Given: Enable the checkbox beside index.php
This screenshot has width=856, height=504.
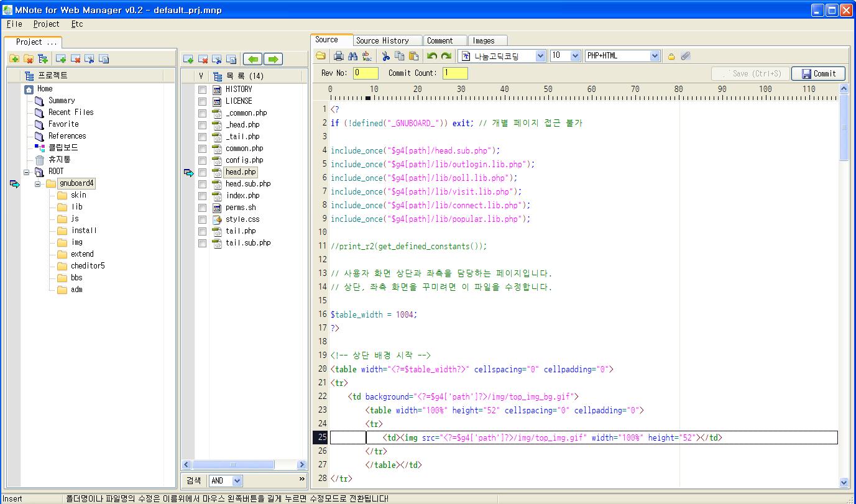Looking at the screenshot, I should click(202, 196).
